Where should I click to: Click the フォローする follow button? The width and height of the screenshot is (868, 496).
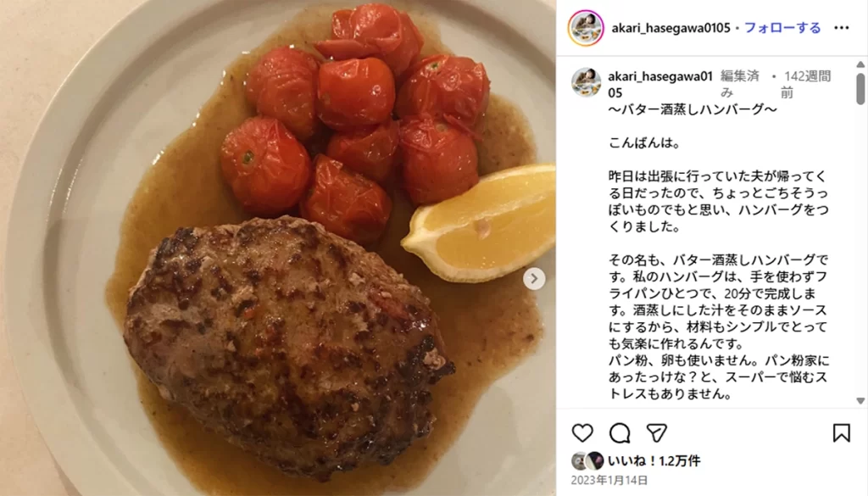pos(782,28)
